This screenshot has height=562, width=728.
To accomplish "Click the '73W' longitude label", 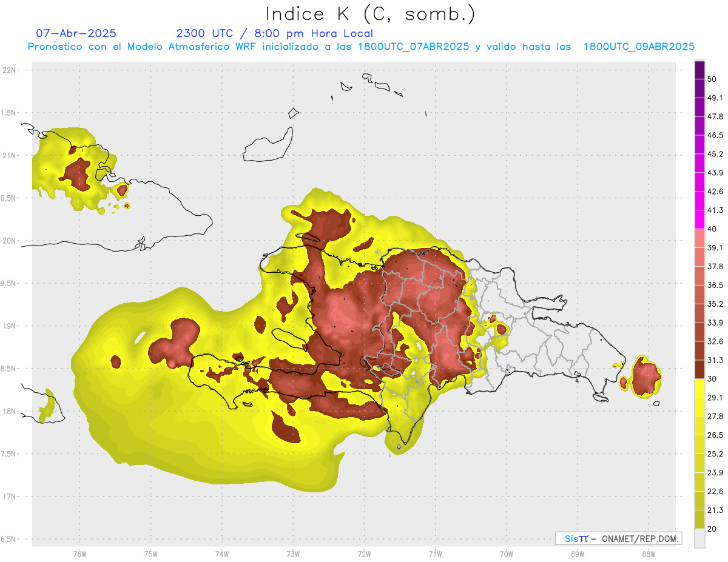I will 293,554.
